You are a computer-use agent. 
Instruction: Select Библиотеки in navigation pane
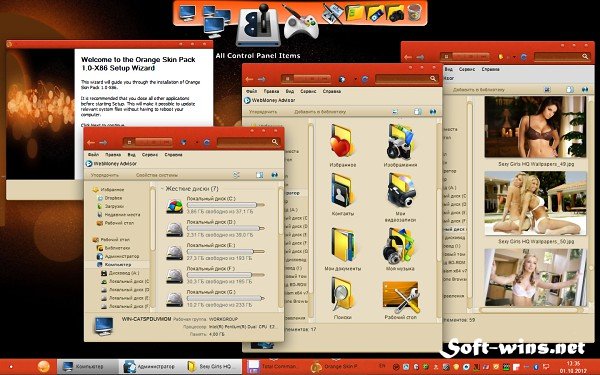click(117, 248)
